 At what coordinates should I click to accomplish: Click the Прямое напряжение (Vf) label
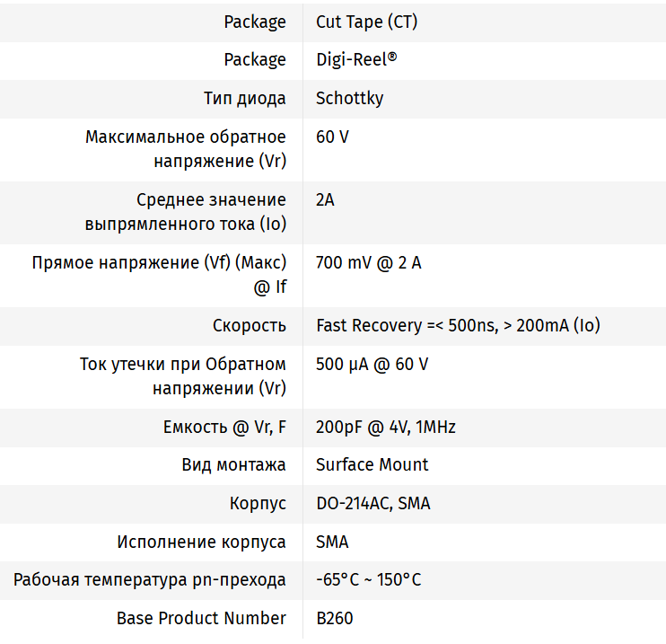tap(159, 275)
